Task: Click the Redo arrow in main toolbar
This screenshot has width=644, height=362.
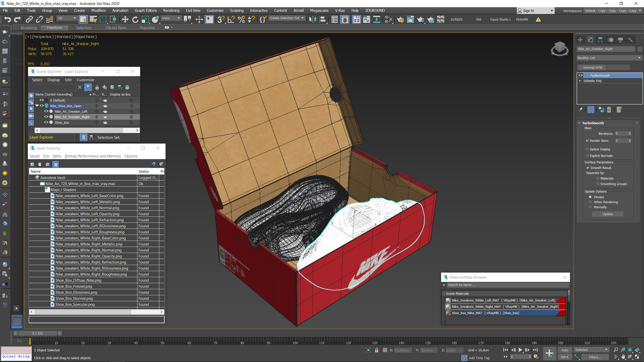Action: (17, 19)
